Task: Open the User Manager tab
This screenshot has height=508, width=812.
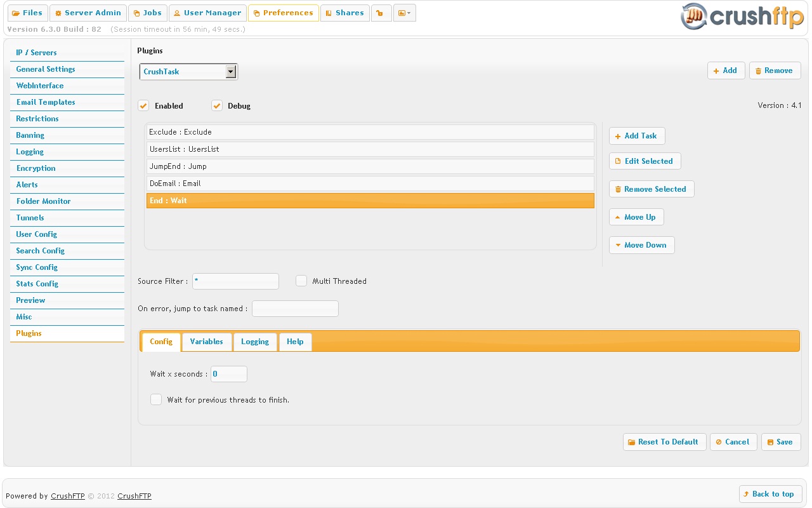Action: 207,13
